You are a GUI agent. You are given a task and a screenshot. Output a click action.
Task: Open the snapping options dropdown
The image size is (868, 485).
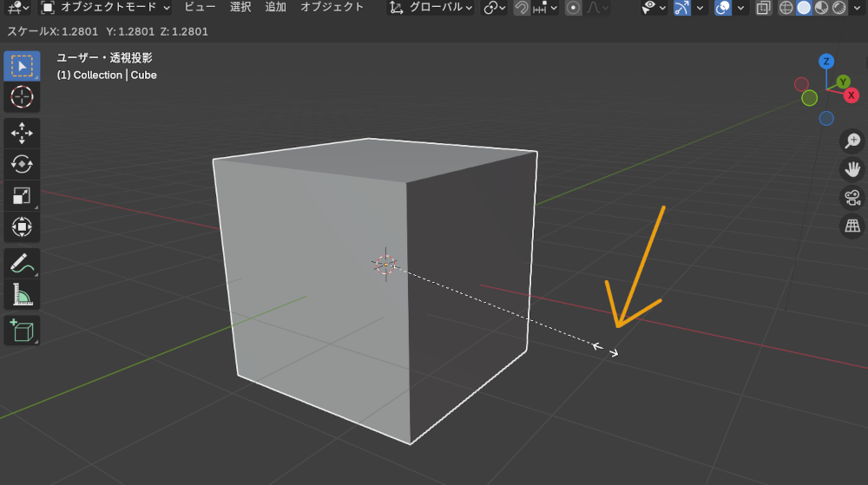(545, 8)
